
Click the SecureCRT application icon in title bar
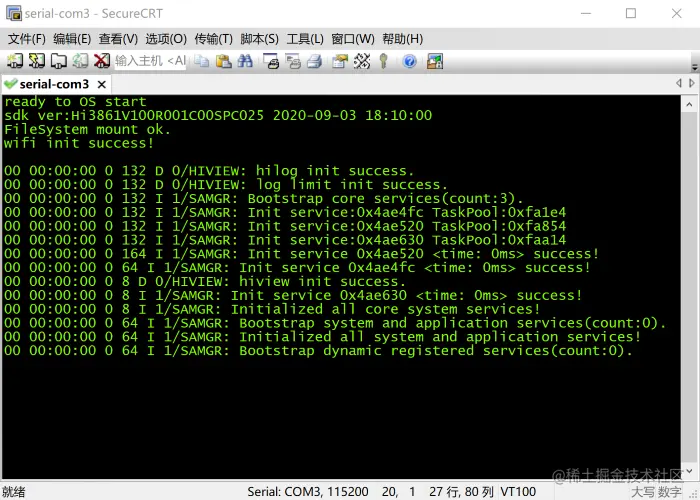click(14, 13)
